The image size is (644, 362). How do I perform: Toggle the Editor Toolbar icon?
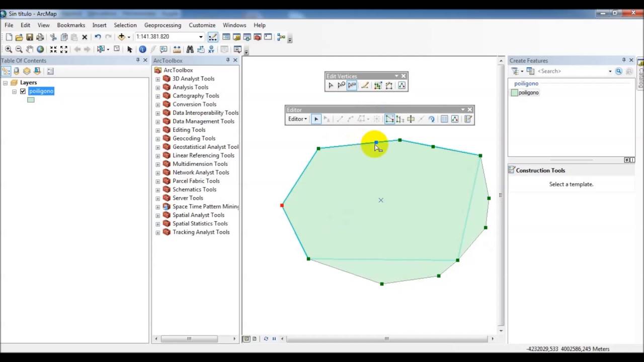click(213, 37)
